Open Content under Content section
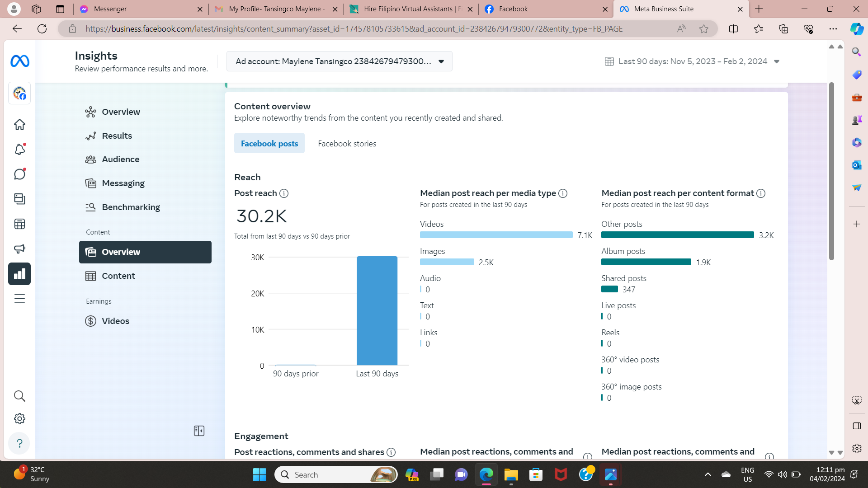Viewport: 868px width, 488px height. tap(118, 276)
